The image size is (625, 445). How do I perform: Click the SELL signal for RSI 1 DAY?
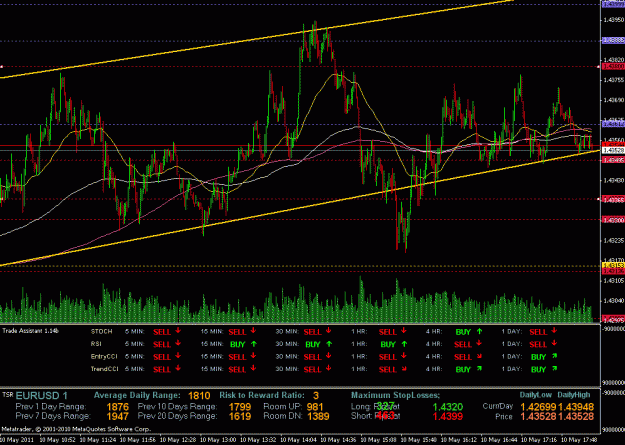tap(538, 345)
